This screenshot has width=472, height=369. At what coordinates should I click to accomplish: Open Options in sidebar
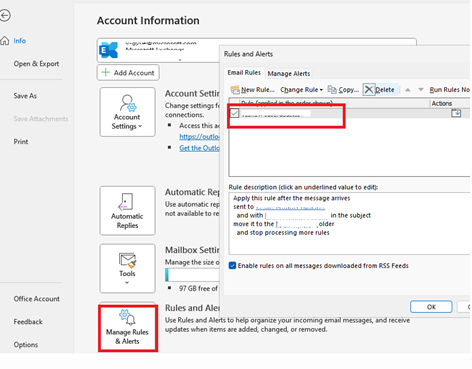coord(25,345)
